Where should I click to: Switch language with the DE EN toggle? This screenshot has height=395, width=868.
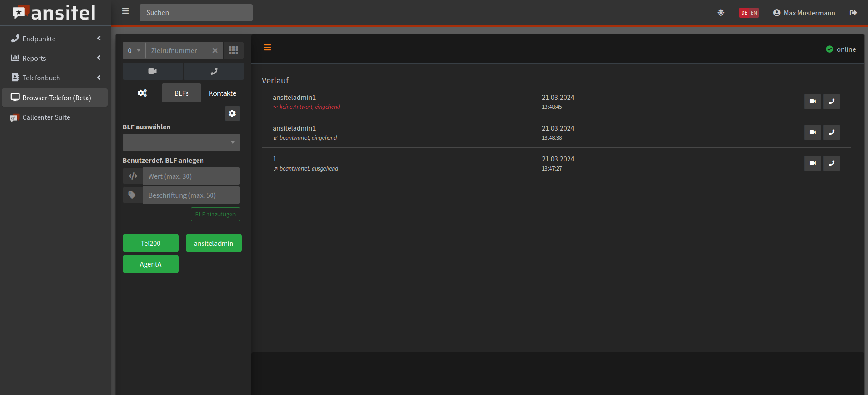(749, 13)
